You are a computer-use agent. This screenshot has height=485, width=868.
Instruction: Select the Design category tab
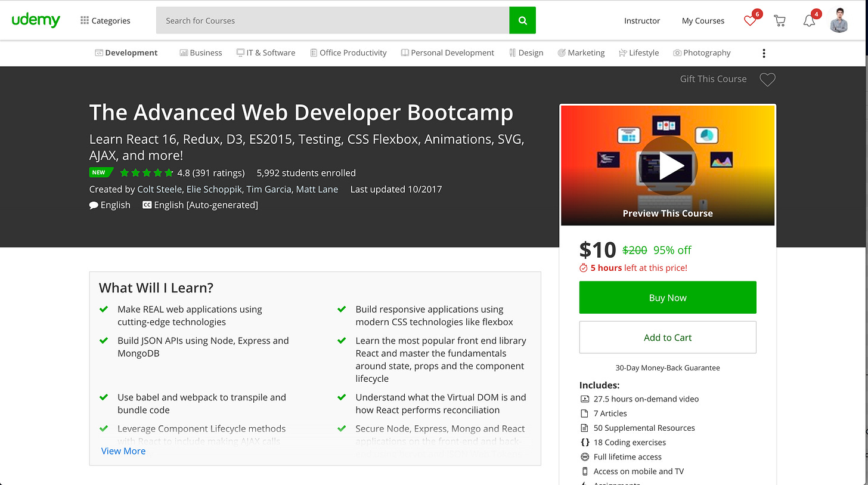pyautogui.click(x=526, y=52)
